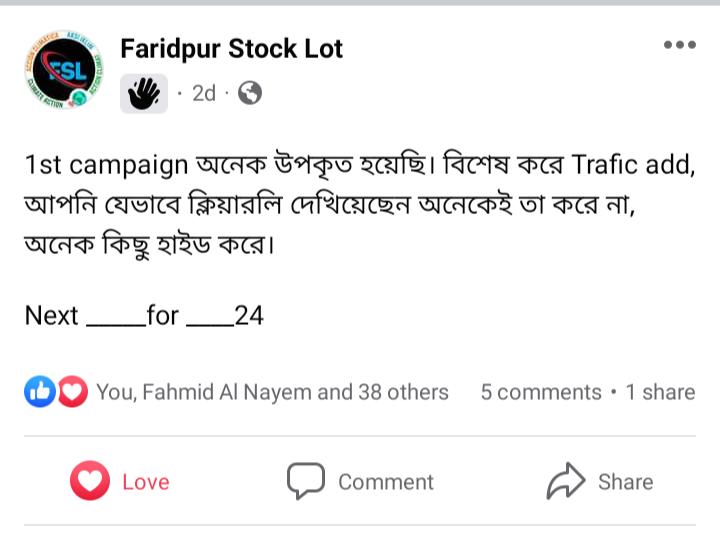Open Faridpur Stock Lot profile picture

(x=64, y=70)
